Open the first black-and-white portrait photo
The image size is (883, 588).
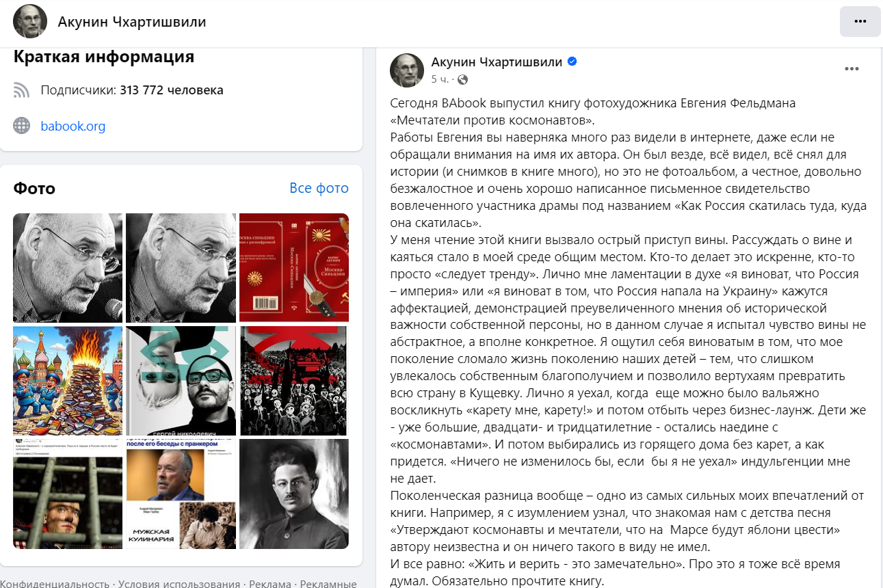pos(68,268)
